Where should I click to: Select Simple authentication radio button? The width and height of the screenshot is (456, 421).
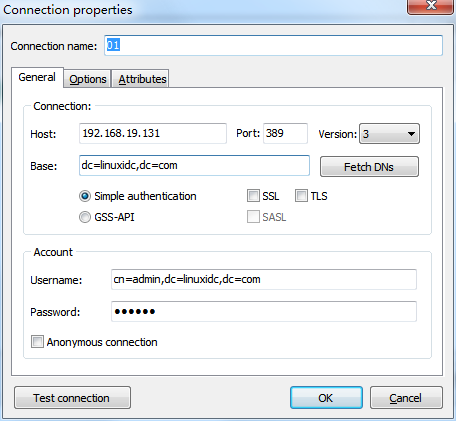pos(85,196)
